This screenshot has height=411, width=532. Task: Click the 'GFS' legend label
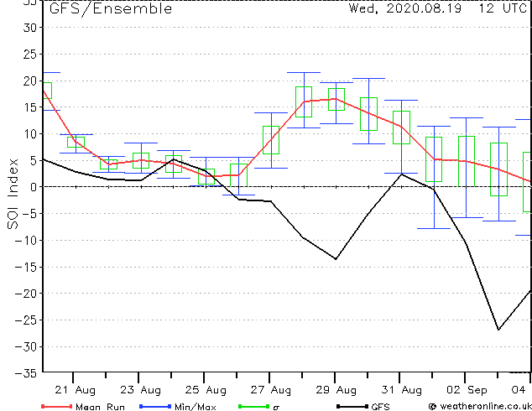point(380,407)
